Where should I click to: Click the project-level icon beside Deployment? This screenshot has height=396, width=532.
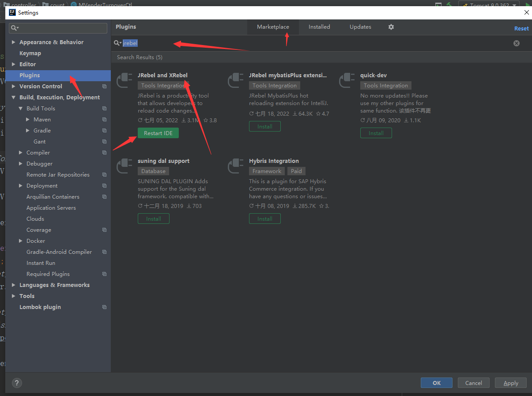coord(105,186)
